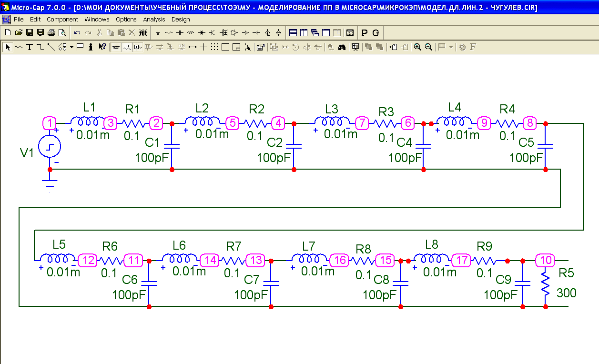Click the Print Preview icon

tap(62, 33)
